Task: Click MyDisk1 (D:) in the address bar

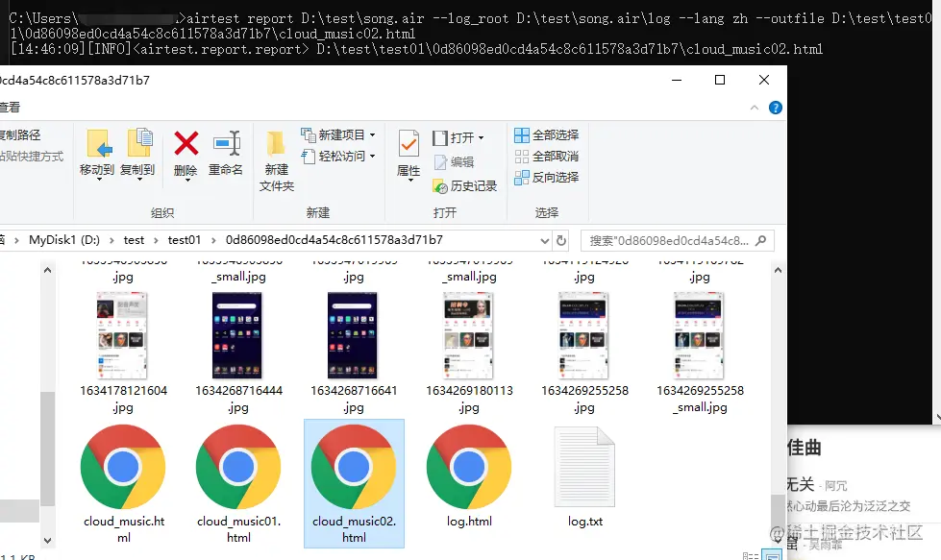Action: tap(64, 240)
